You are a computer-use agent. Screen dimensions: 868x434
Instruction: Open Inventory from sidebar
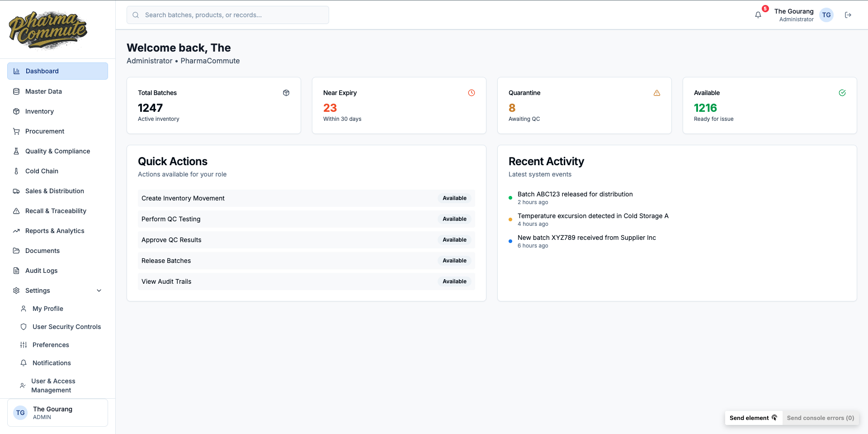click(57, 111)
